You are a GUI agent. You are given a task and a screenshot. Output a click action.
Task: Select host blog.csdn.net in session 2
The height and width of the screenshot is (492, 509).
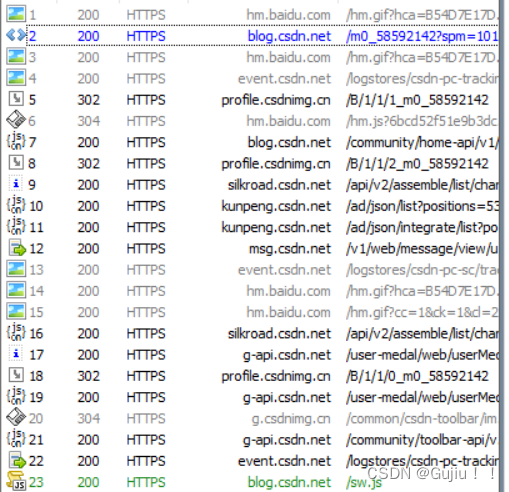pos(289,36)
